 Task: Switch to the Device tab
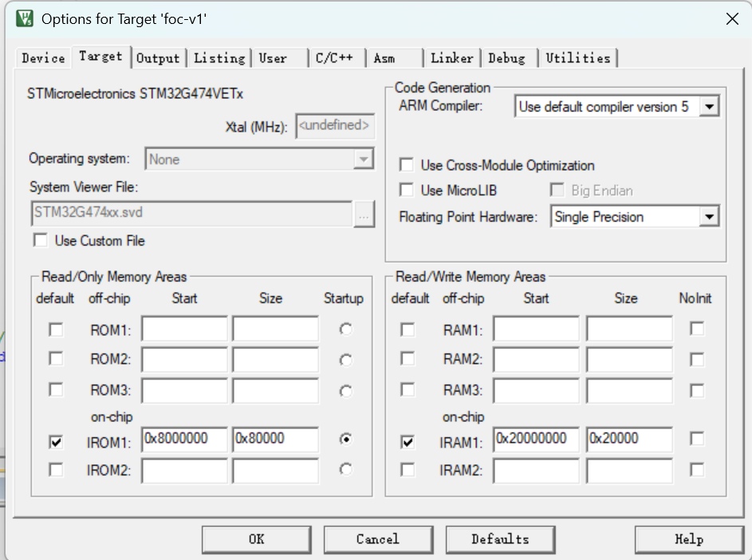pyautogui.click(x=43, y=58)
